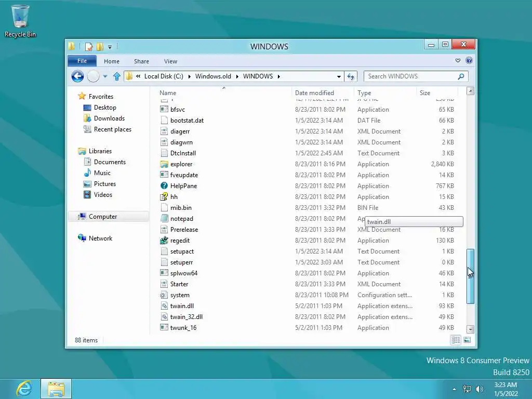Open the recent locations dropdown arrow

[x=105, y=76]
